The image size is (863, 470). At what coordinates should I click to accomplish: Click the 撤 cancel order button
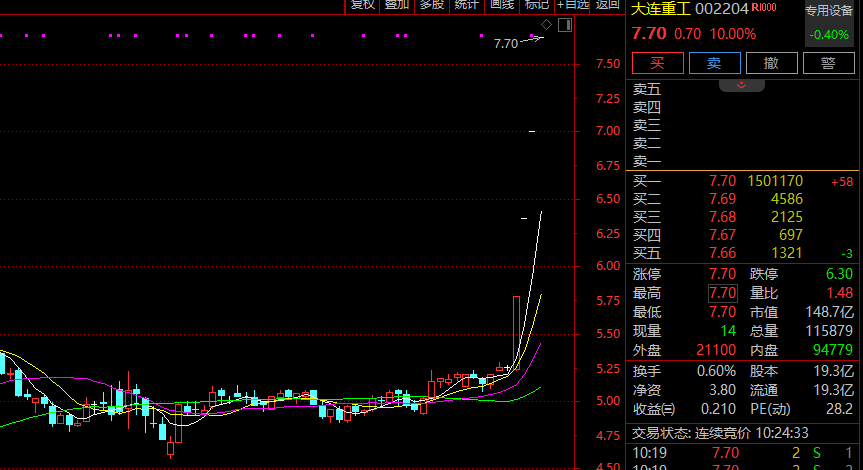click(772, 63)
